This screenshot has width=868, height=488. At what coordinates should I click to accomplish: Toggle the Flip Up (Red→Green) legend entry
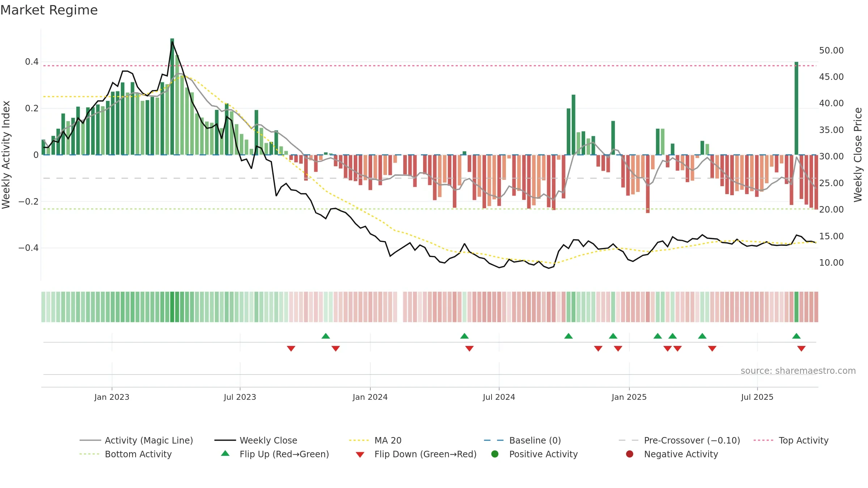tap(275, 454)
